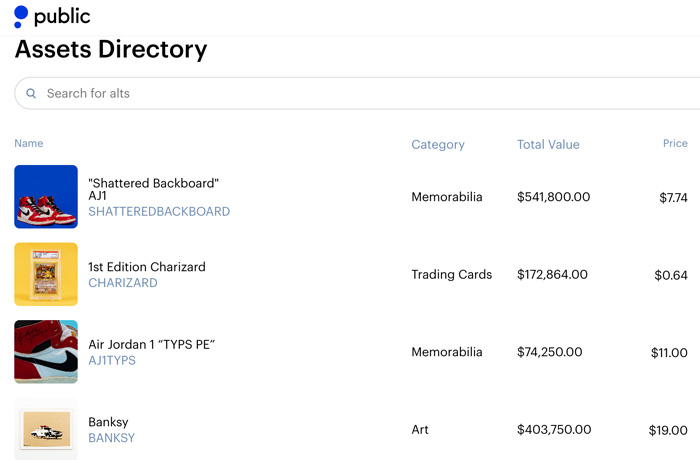
Task: Open the Shattered Backboard sneakers thumbnail
Action: [x=46, y=197]
